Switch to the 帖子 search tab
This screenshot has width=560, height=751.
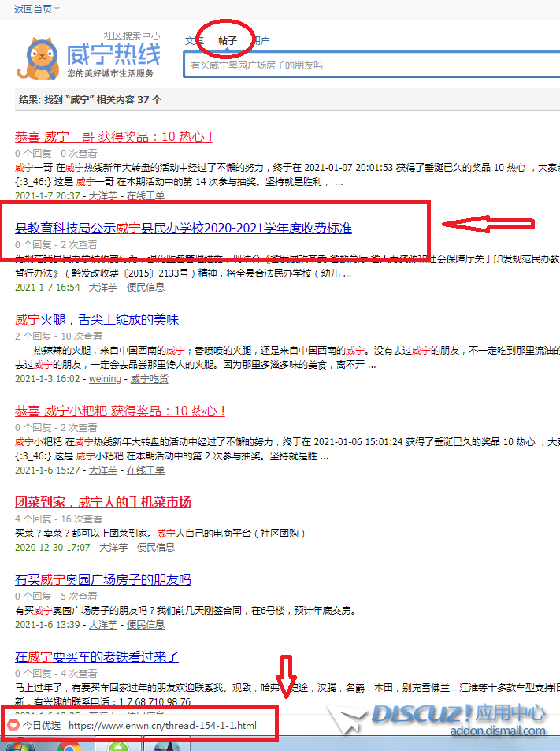tap(228, 40)
